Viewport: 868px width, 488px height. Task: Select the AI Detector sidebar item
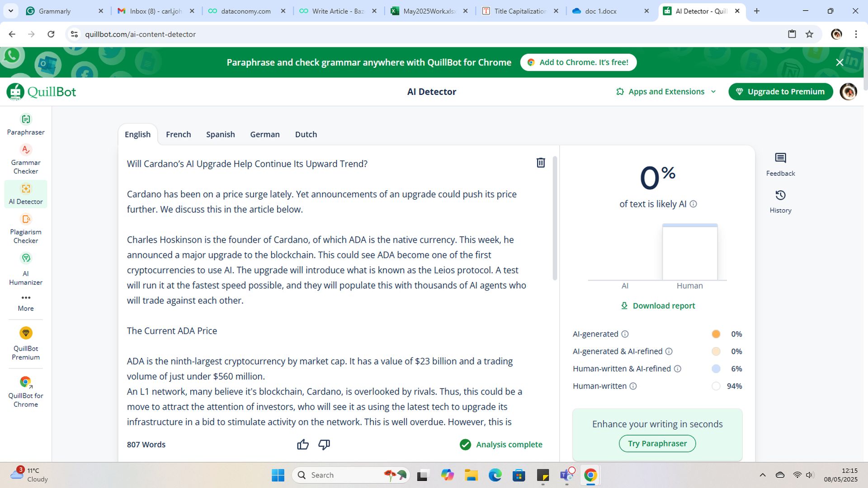26,194
